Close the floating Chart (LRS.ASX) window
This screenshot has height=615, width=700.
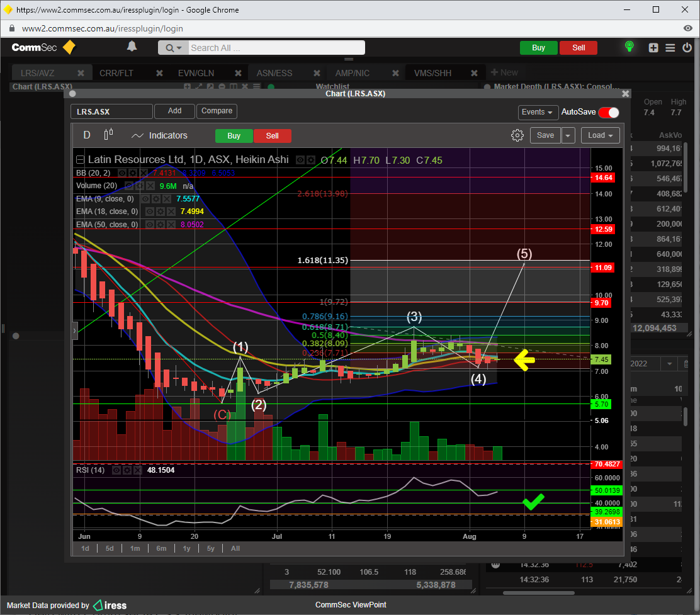[626, 94]
